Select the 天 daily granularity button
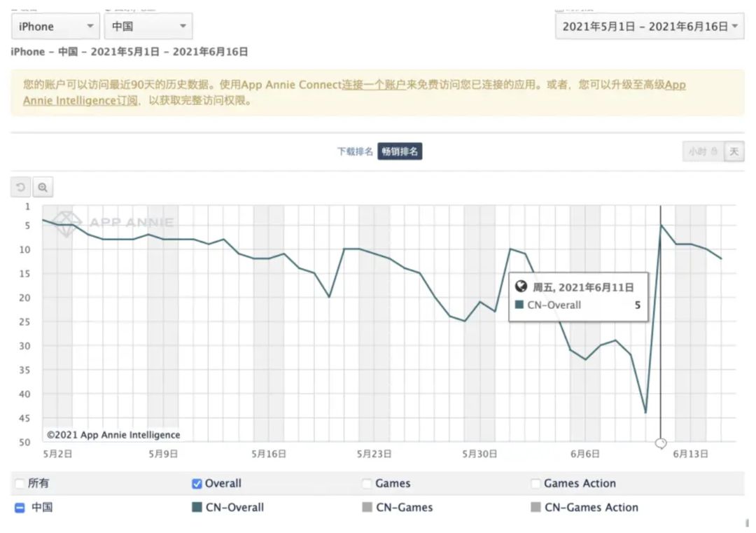The width and height of the screenshot is (756, 533). click(x=734, y=151)
